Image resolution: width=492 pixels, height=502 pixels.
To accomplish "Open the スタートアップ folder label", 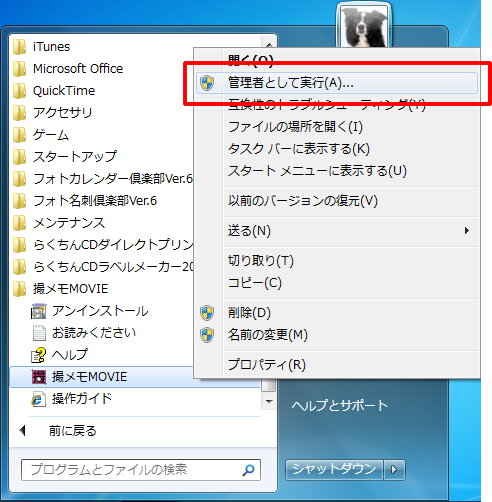I will tap(75, 157).
